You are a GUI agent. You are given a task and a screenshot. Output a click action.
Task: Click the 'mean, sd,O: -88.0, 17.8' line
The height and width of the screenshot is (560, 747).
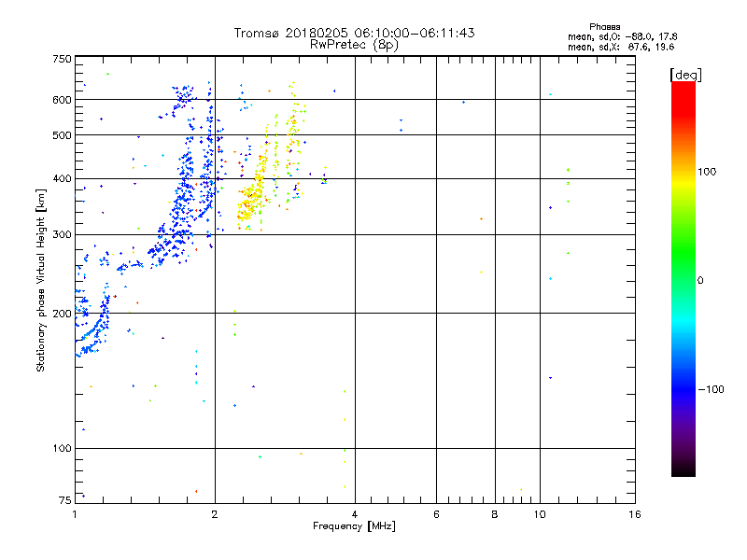pyautogui.click(x=622, y=36)
